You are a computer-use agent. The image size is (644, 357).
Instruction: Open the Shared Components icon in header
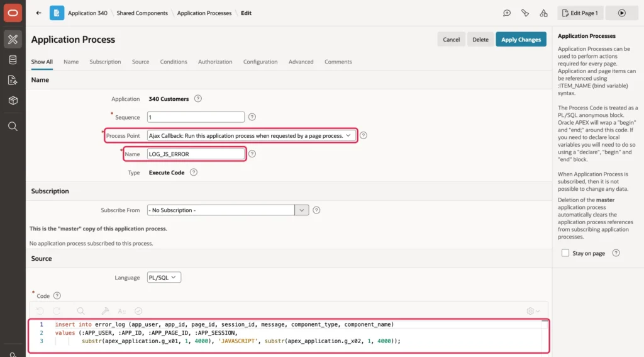[x=543, y=13]
